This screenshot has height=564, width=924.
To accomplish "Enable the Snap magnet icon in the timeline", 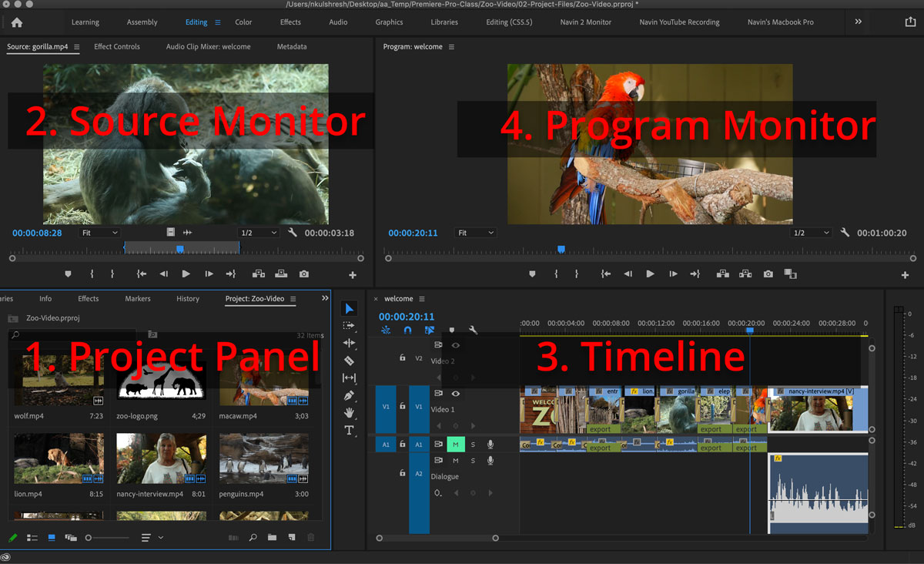I will (x=408, y=330).
